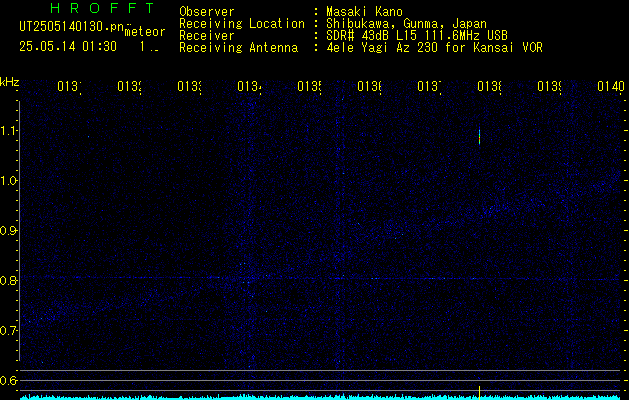Select the SDR# 43dB L15 111.6MHz USB value

[417, 36]
